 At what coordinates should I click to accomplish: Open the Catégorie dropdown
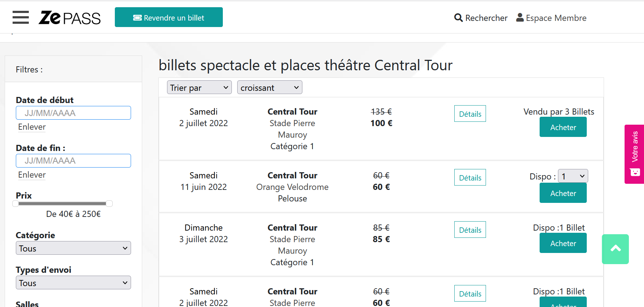tap(73, 248)
